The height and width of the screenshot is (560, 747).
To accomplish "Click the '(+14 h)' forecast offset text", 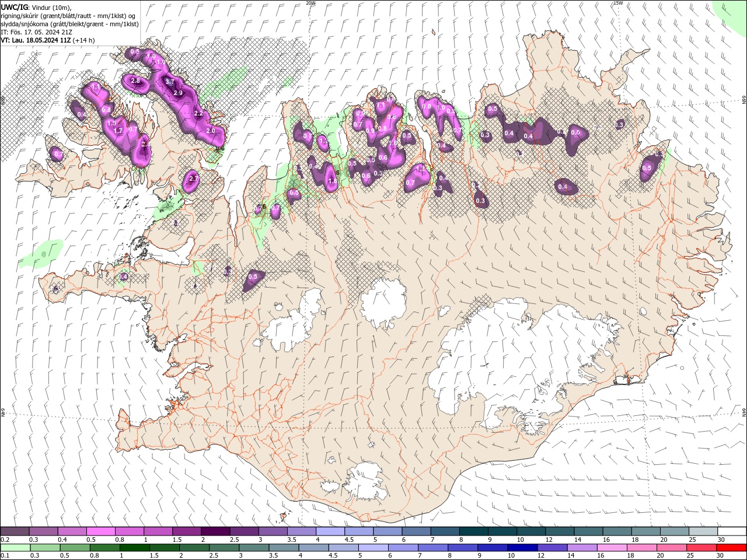I will click(x=83, y=40).
